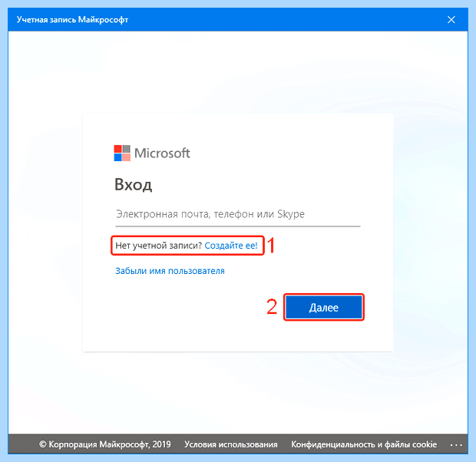Open 'Конфиденциальность и файлы cookie' link
The image size is (476, 462).
pos(364,444)
